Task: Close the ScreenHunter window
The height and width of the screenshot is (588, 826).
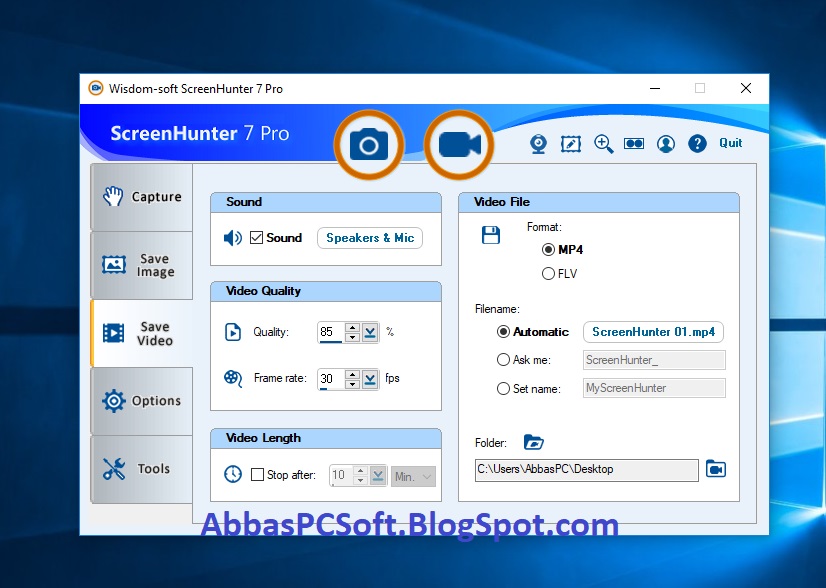Action: 746,89
